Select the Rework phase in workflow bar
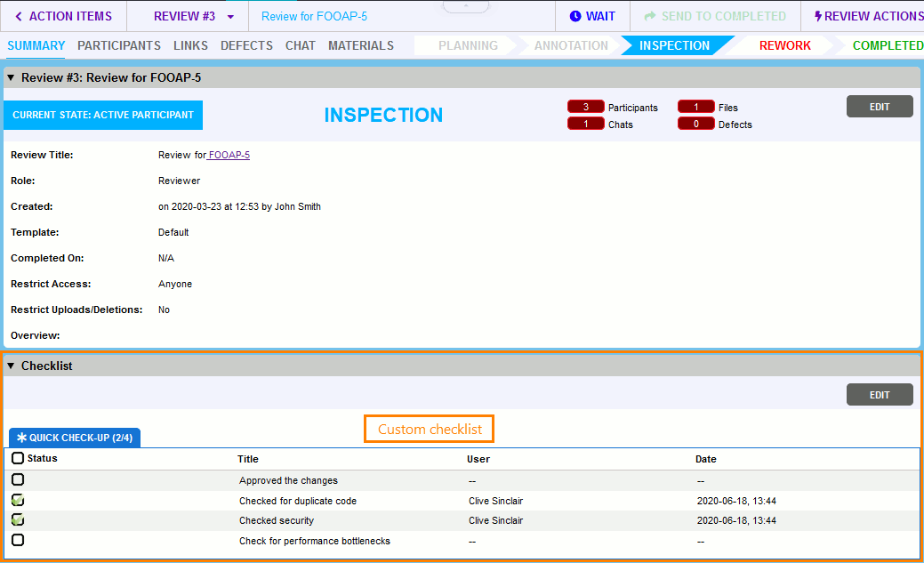Screen dimensions: 924x563 (x=784, y=45)
